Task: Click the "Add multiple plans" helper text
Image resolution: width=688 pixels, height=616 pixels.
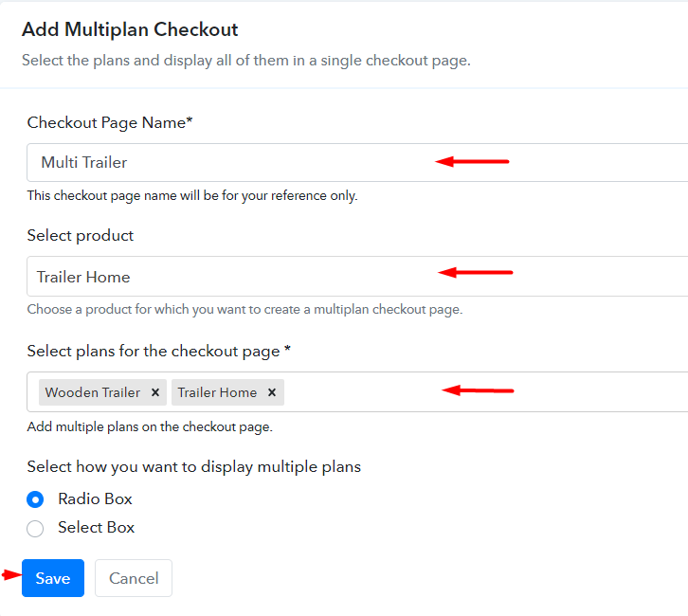Action: point(150,426)
